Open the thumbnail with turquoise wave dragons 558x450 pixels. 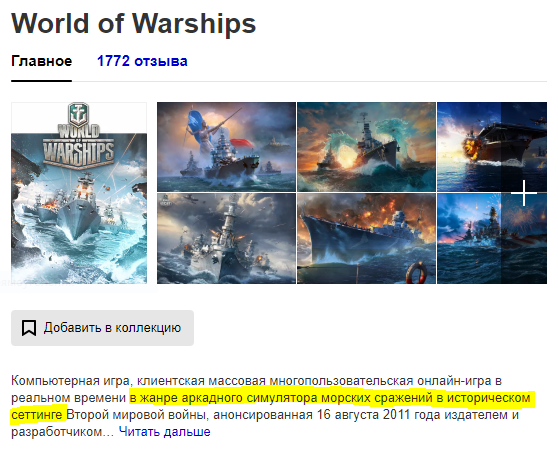pos(366,147)
